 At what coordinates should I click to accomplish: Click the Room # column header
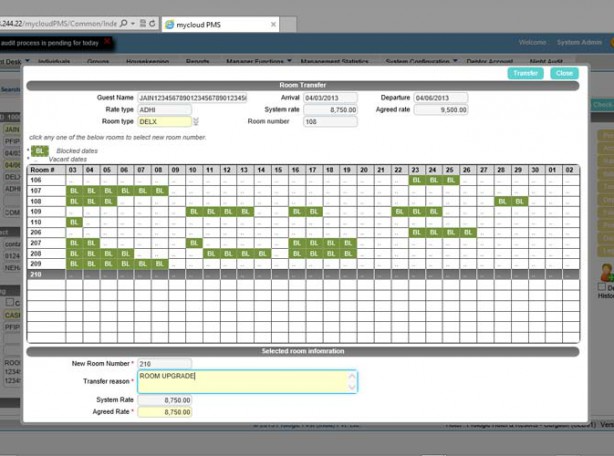pos(46,170)
